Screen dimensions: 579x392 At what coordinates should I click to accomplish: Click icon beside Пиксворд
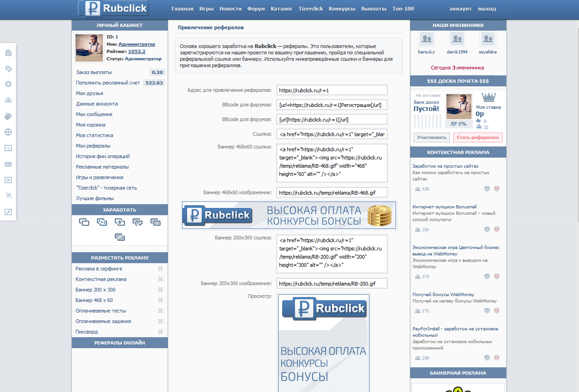coord(161,332)
